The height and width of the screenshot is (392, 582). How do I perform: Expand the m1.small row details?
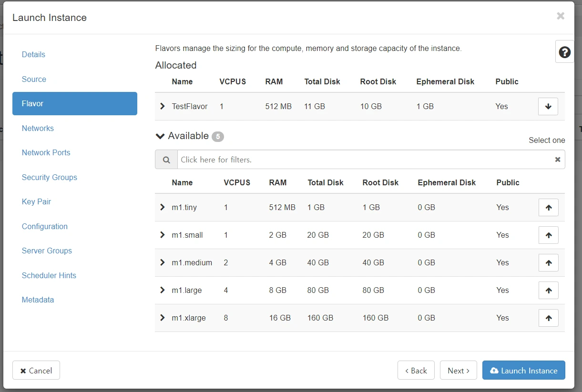[163, 235]
